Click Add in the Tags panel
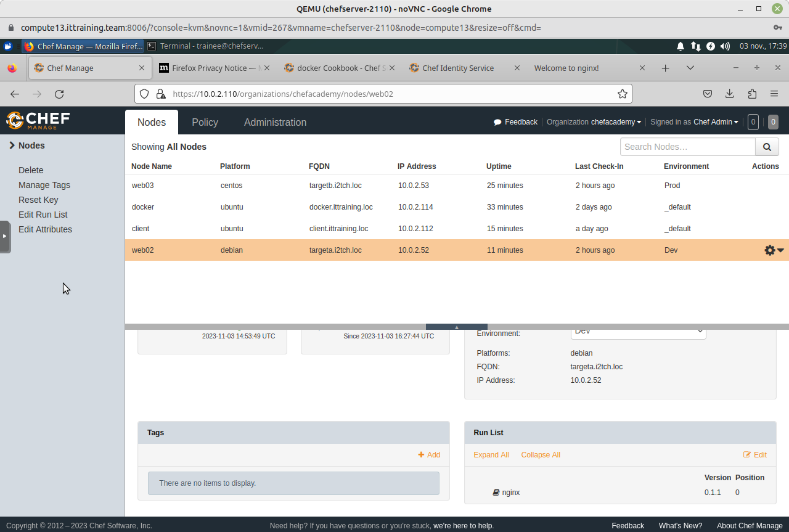789x532 pixels. [x=429, y=455]
